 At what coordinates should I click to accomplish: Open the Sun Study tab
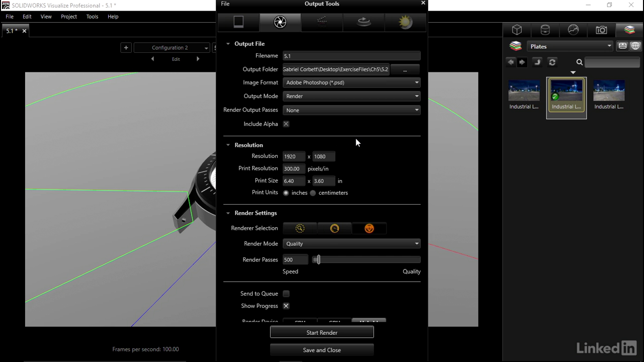[406, 22]
